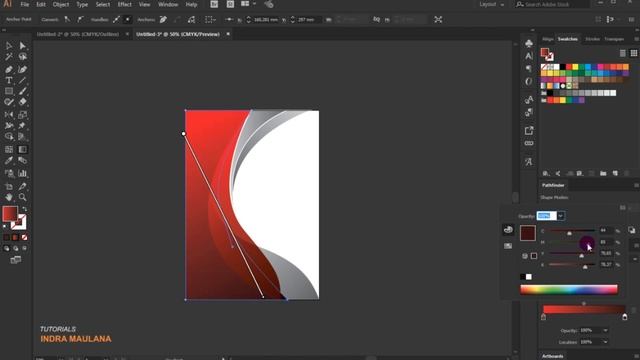Open the Help menu

tap(191, 4)
